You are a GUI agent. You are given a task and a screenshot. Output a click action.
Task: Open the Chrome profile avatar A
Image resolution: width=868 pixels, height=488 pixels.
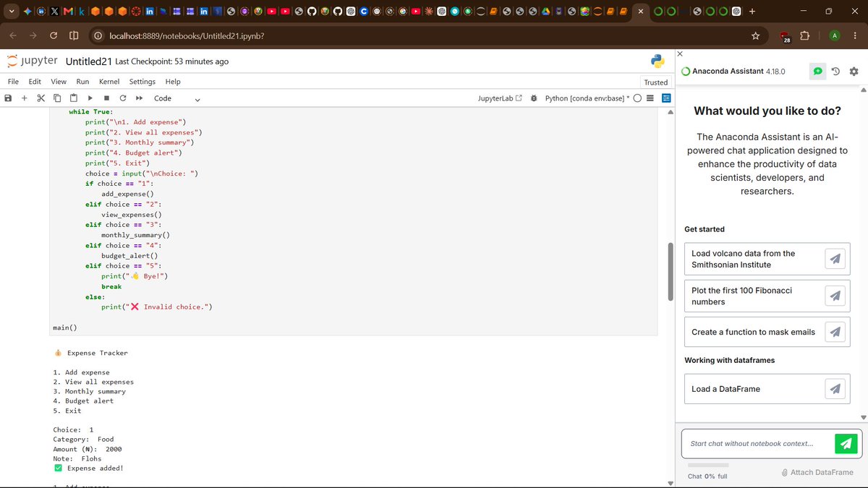coord(834,36)
